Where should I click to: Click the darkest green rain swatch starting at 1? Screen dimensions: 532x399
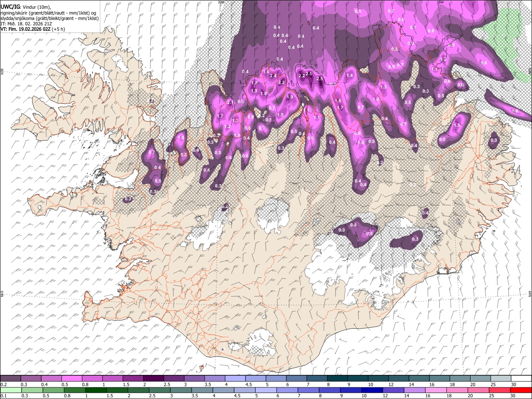tap(96, 390)
